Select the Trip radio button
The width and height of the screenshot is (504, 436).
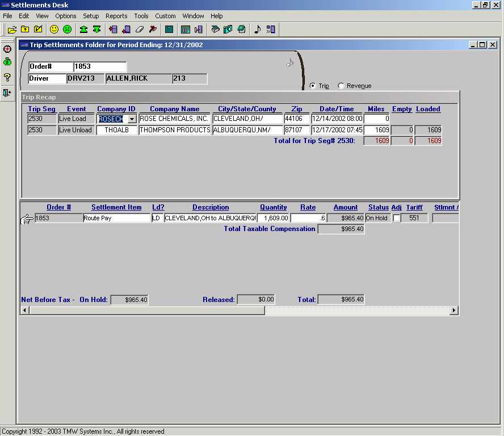(313, 86)
